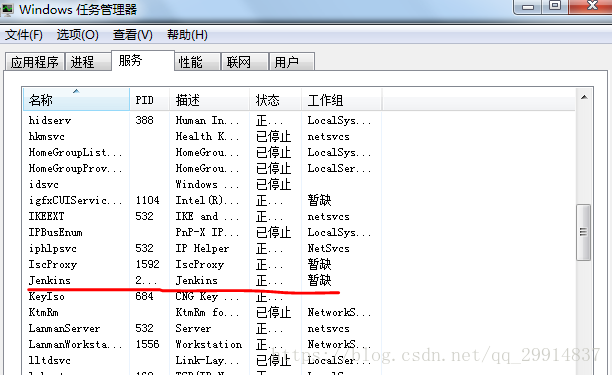Click the PnP-X IP... description cell
The height and width of the screenshot is (375, 612).
tap(207, 232)
